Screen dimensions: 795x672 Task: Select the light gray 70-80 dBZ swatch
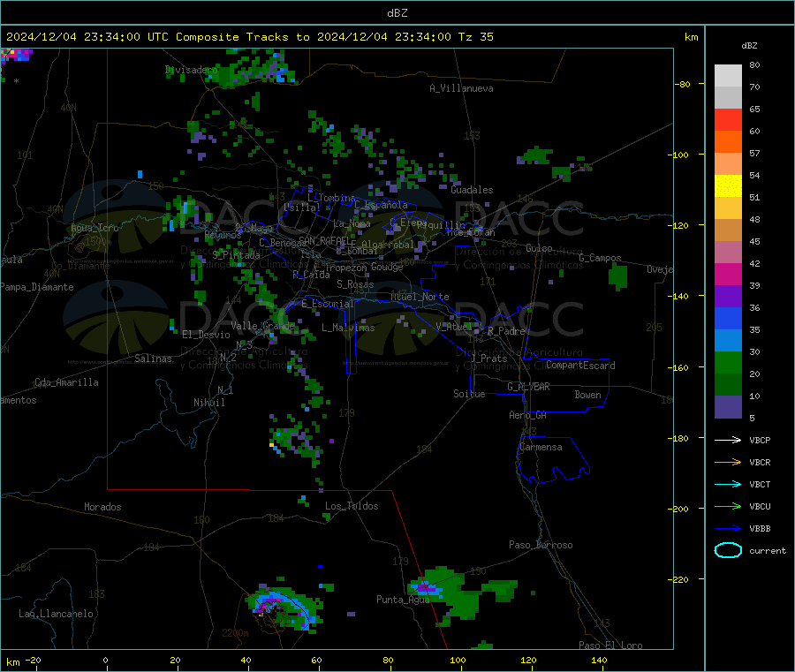(728, 76)
